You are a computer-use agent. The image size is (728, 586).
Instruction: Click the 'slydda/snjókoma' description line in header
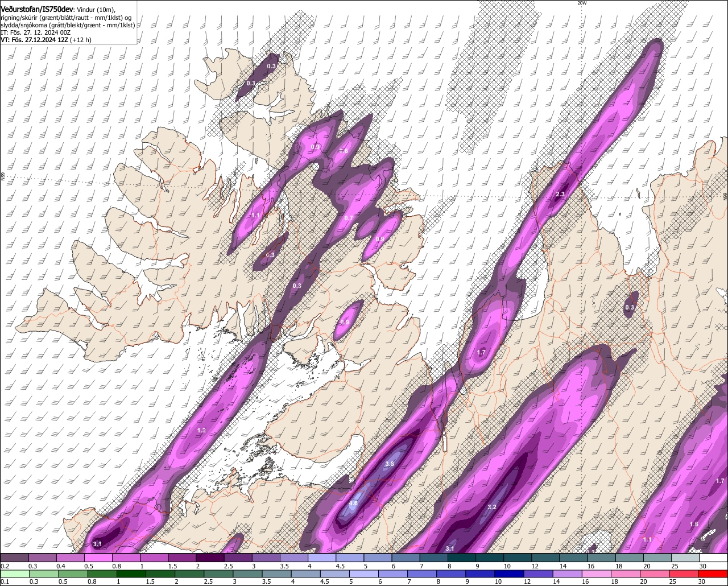[x=68, y=25]
